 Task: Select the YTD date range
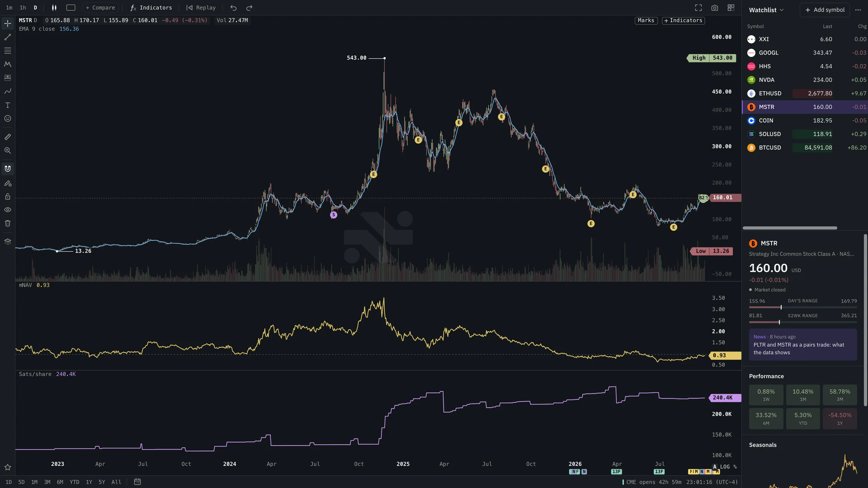pos(75,482)
